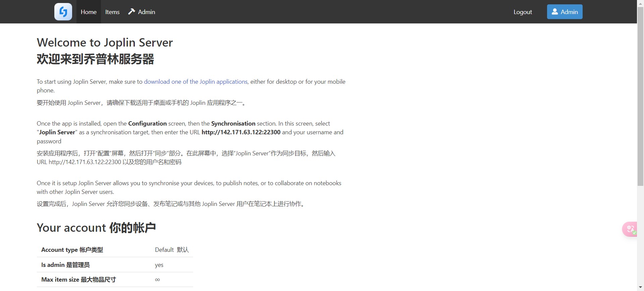The width and height of the screenshot is (644, 291).
Task: Click the blue Admin profile button
Action: pyautogui.click(x=565, y=12)
